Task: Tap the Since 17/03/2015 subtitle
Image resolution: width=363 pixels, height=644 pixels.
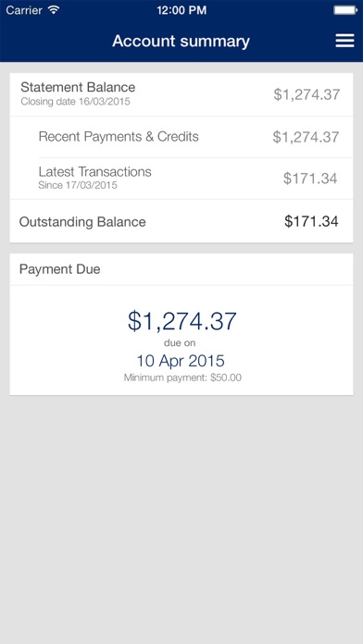Action: (78, 185)
